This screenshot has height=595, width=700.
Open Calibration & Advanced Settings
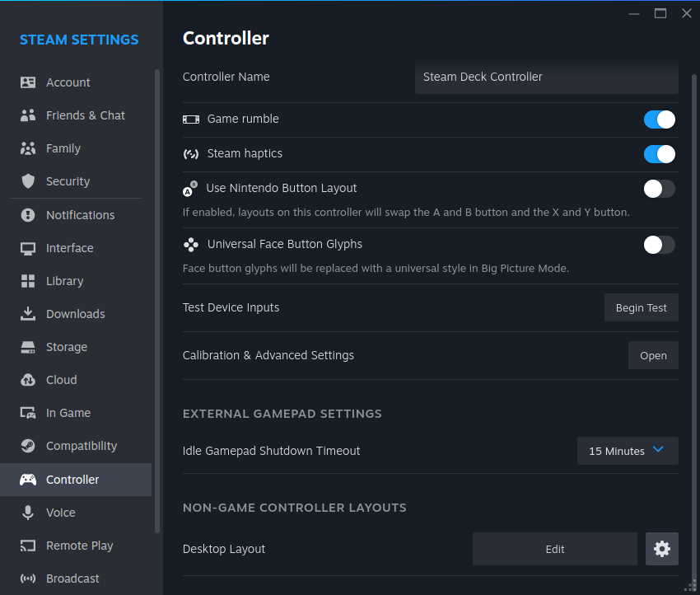(653, 355)
